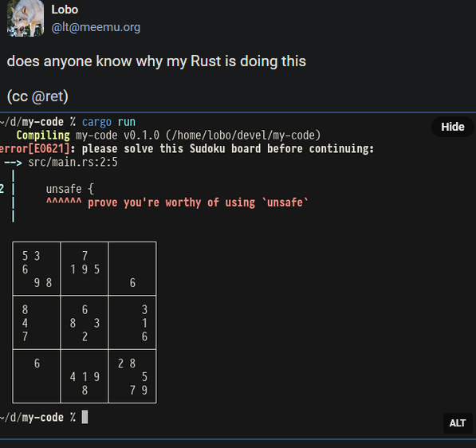Click the top-right Sudoku box with lone 6

(x=132, y=269)
